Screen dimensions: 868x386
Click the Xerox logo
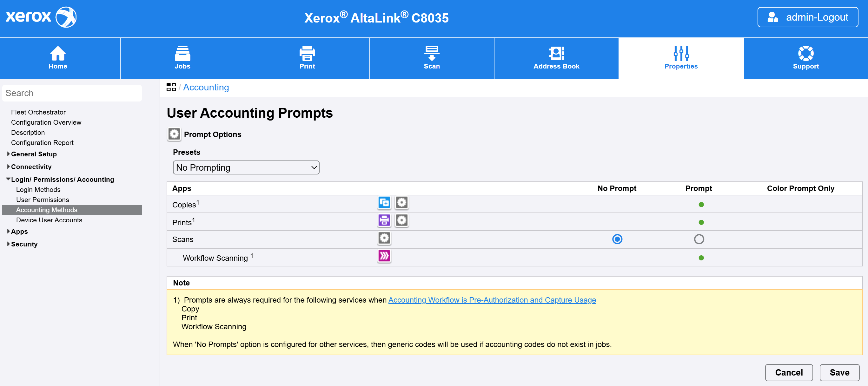point(41,17)
